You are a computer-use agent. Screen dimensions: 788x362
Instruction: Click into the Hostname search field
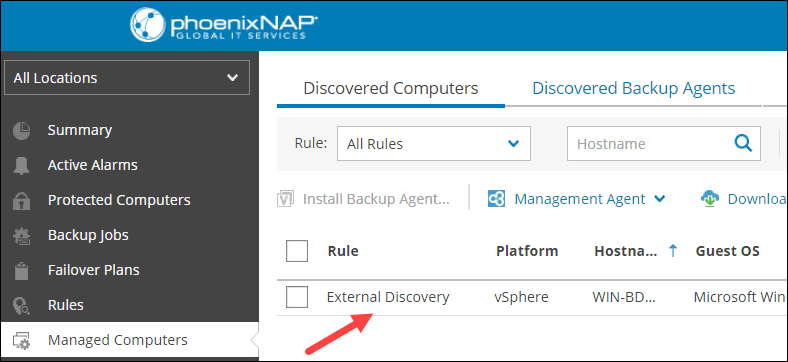[x=651, y=144]
